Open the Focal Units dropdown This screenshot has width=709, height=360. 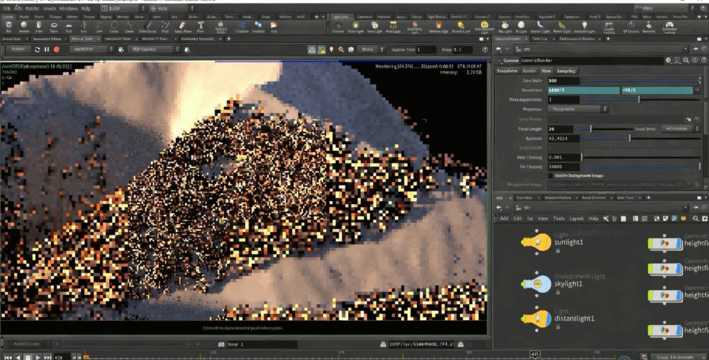click(681, 129)
